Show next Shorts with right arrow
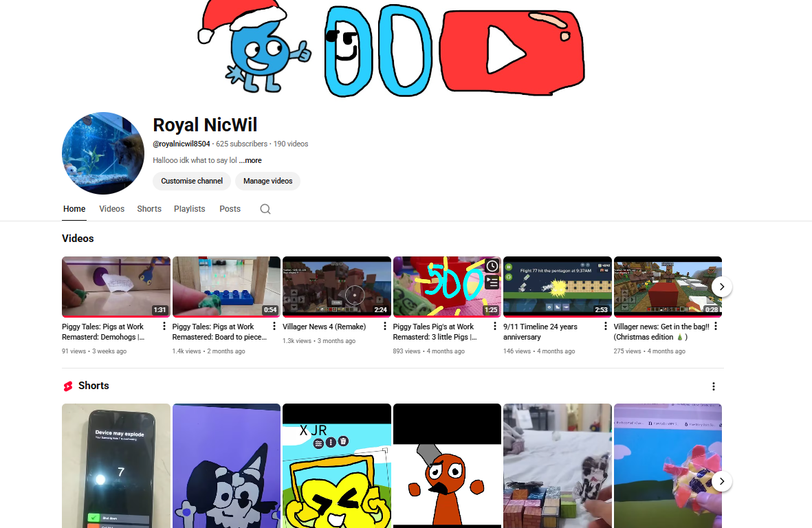 click(x=722, y=481)
